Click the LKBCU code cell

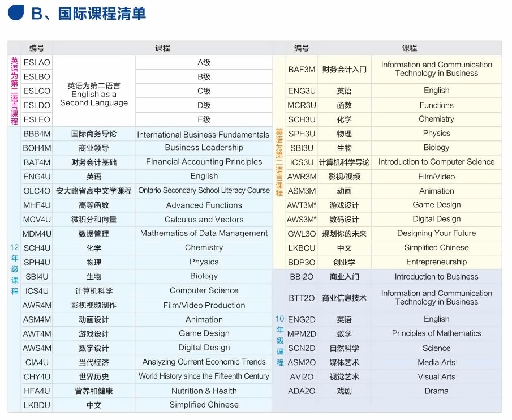click(x=302, y=248)
